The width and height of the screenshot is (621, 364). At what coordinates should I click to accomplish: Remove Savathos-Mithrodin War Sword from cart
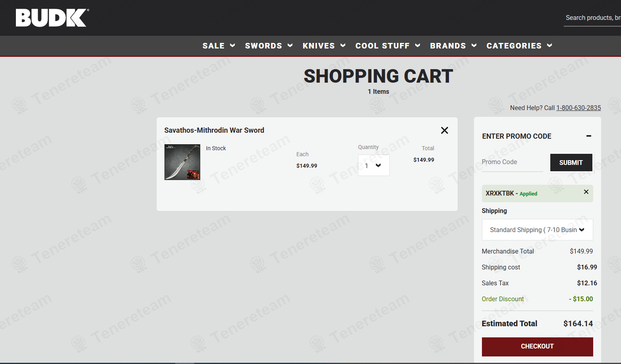(444, 130)
